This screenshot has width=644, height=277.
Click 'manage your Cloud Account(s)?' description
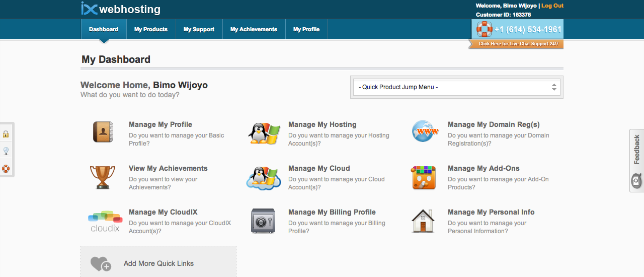click(x=336, y=183)
